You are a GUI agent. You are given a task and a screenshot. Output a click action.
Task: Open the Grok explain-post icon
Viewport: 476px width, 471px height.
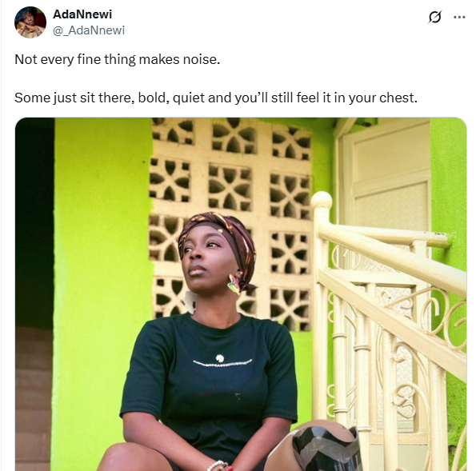pyautogui.click(x=434, y=17)
